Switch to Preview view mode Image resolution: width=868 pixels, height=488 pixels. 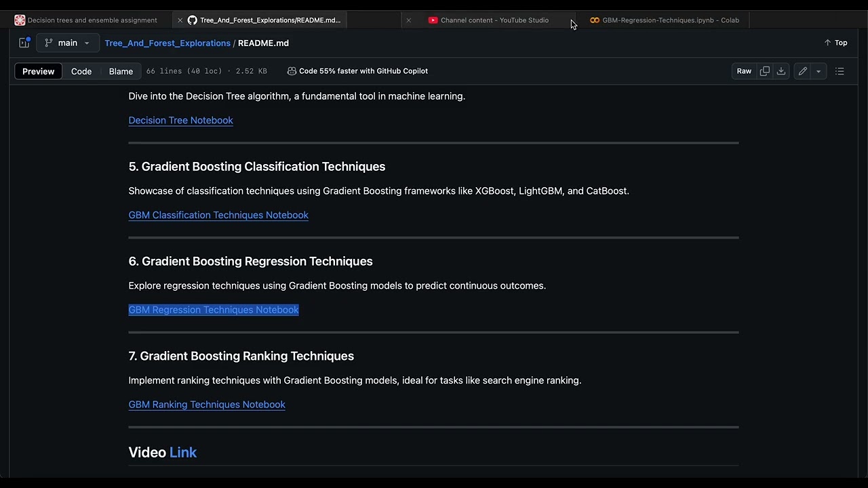pos(38,71)
